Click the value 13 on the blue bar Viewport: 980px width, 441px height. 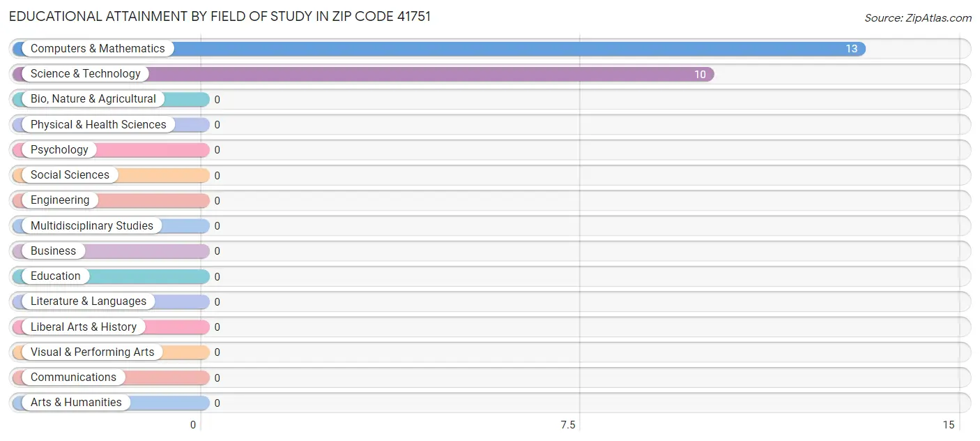click(x=852, y=49)
